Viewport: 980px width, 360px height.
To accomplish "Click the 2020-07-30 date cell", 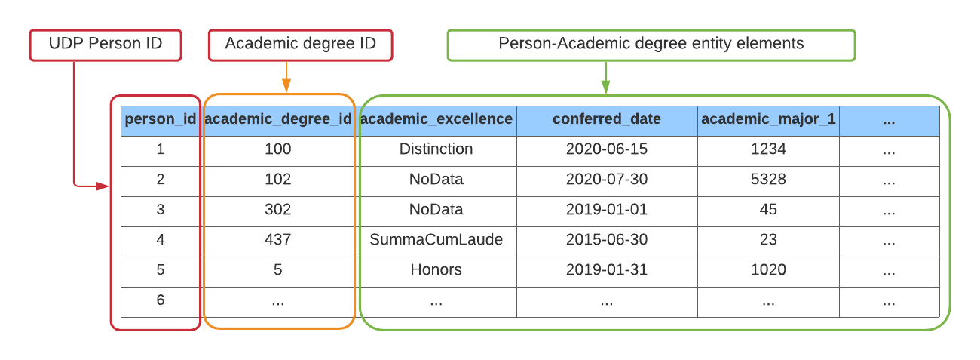I will coord(607,180).
